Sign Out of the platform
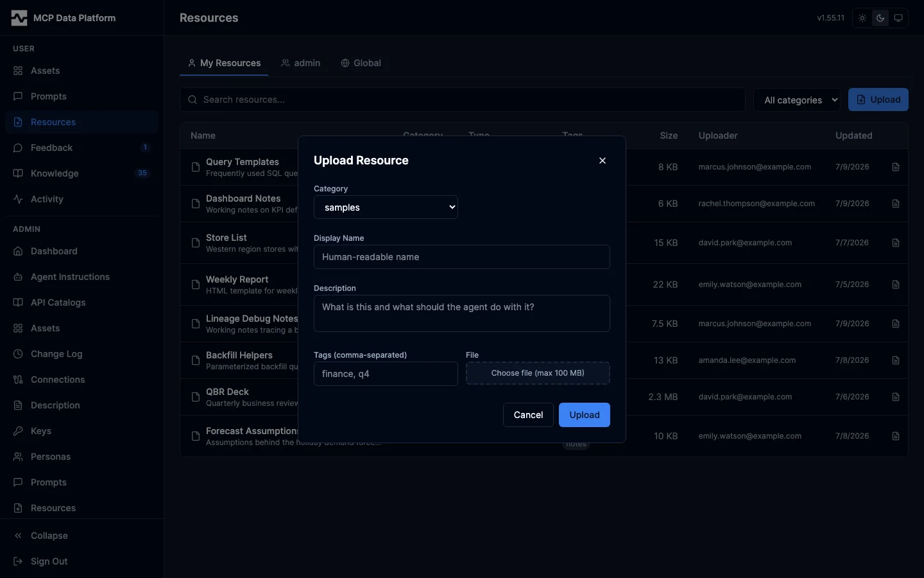Image resolution: width=924 pixels, height=578 pixels. [x=81, y=561]
